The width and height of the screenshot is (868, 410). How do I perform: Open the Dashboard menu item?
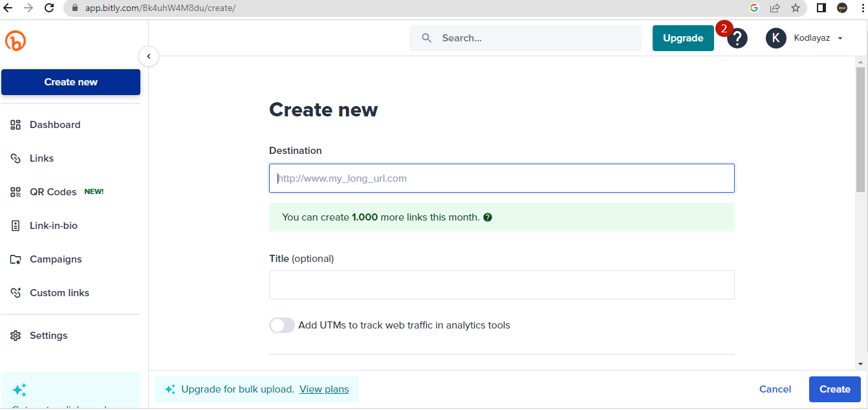point(55,125)
